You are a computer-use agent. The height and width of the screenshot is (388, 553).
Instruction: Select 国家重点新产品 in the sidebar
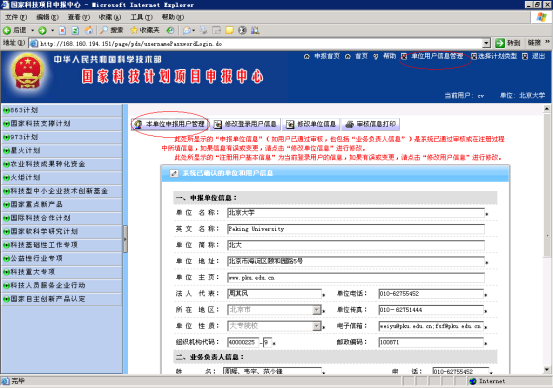[x=62, y=204]
